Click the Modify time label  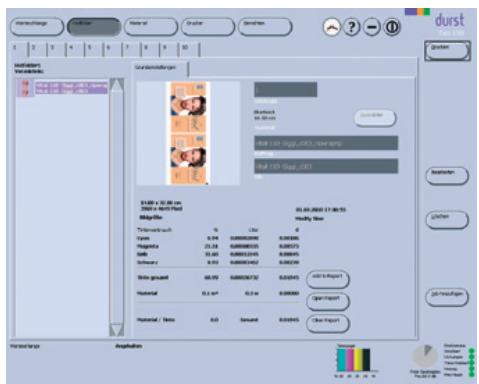click(x=309, y=219)
